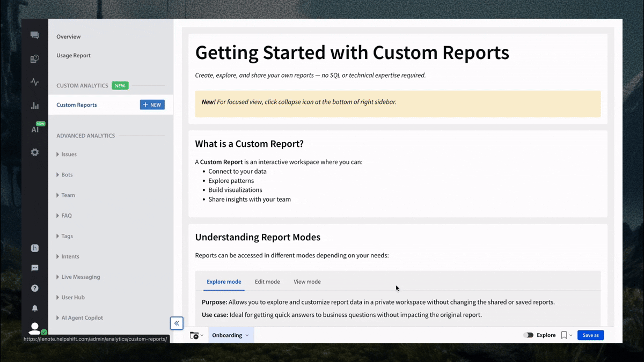
Task: Open the Onboarding report dropdown
Action: pyautogui.click(x=231, y=335)
